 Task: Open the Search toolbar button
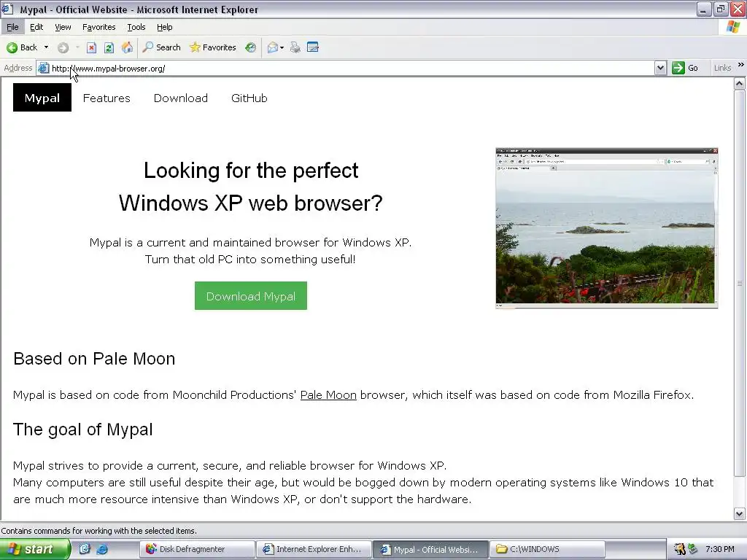click(x=161, y=47)
